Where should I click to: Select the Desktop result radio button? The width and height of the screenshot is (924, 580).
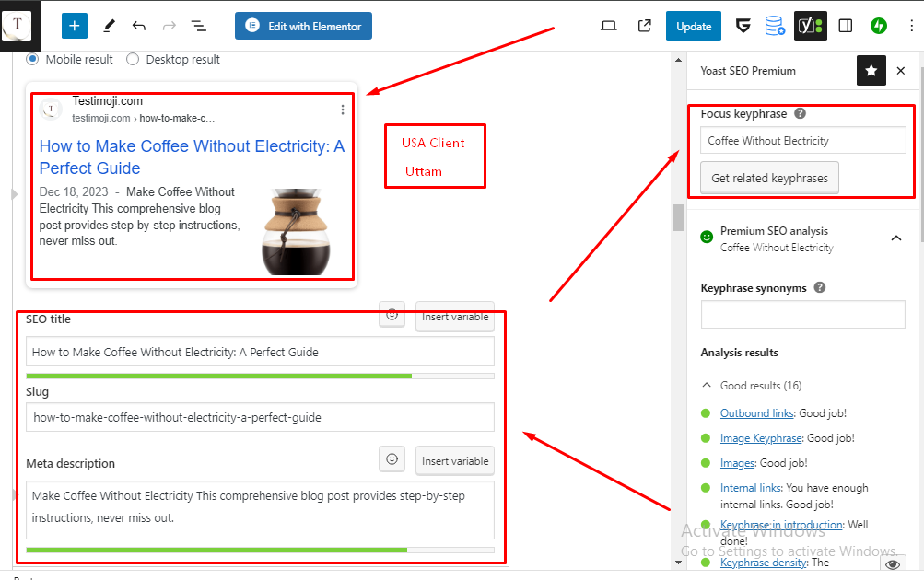133,59
